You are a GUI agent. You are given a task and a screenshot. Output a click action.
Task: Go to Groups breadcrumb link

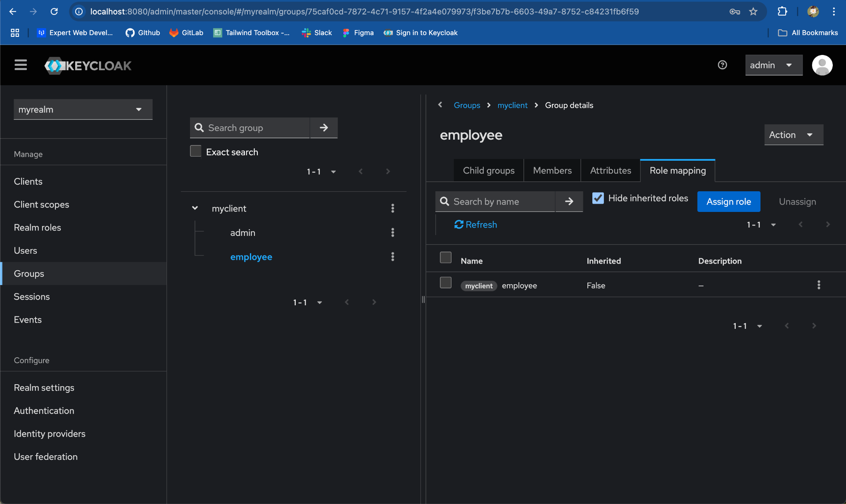tap(467, 105)
